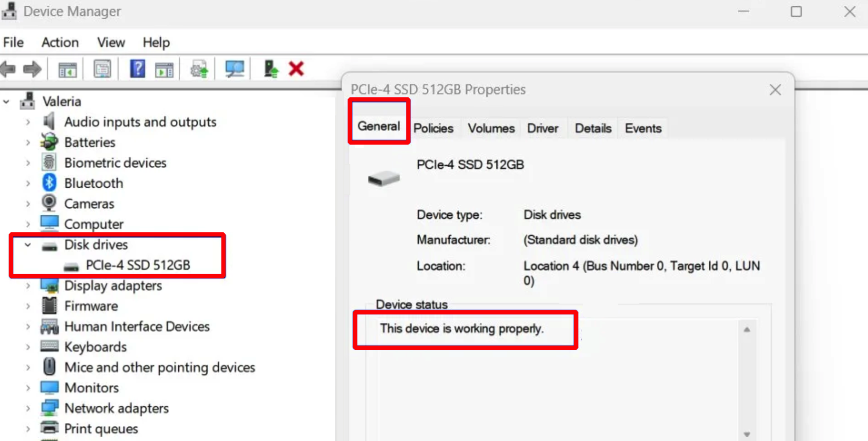
Task: Click the Forward arrow toolbar icon
Action: coord(32,69)
